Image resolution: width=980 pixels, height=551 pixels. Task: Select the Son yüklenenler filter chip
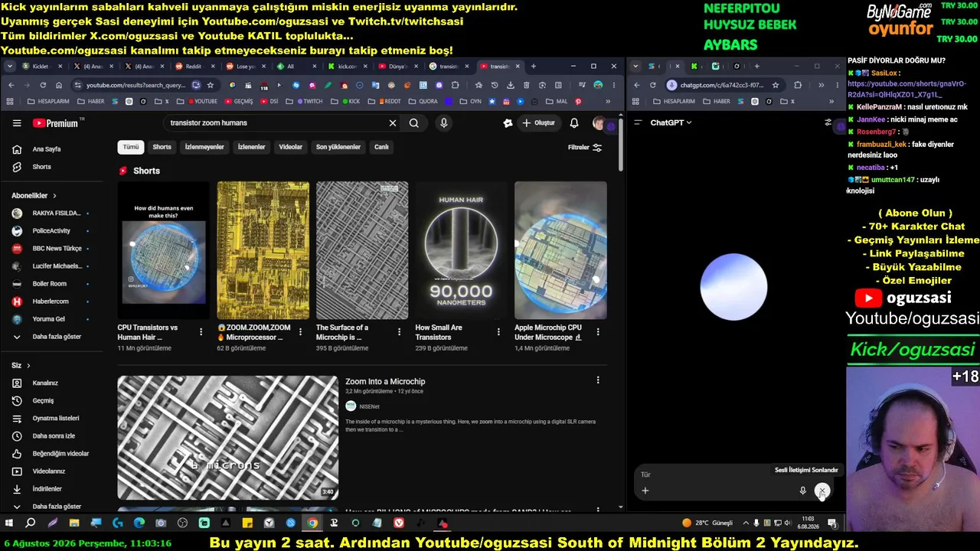(x=338, y=147)
